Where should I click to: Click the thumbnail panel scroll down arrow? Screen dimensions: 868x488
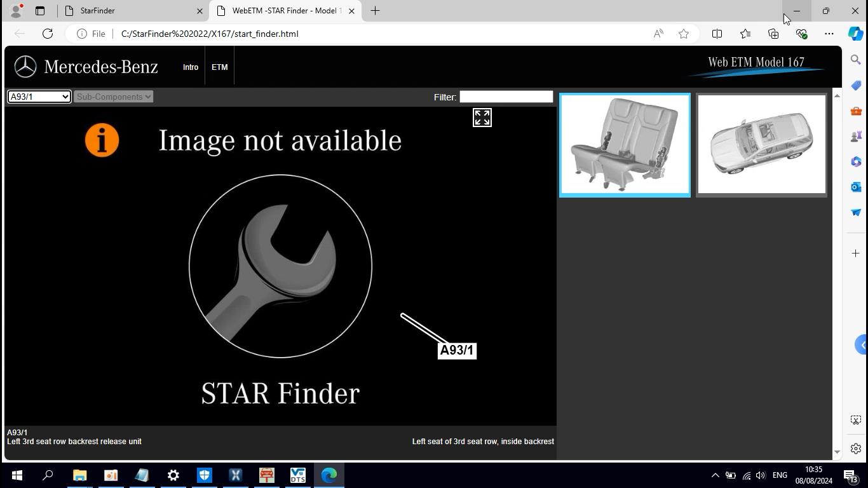[x=837, y=452]
